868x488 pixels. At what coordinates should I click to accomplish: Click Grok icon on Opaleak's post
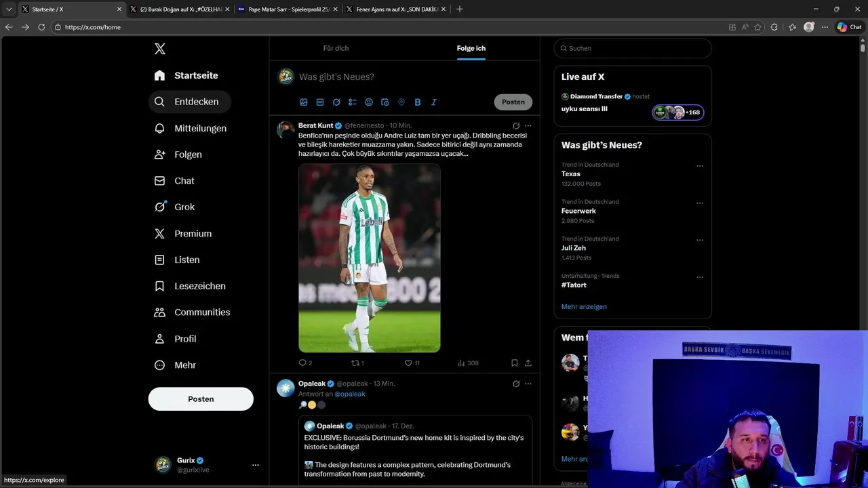tap(516, 384)
